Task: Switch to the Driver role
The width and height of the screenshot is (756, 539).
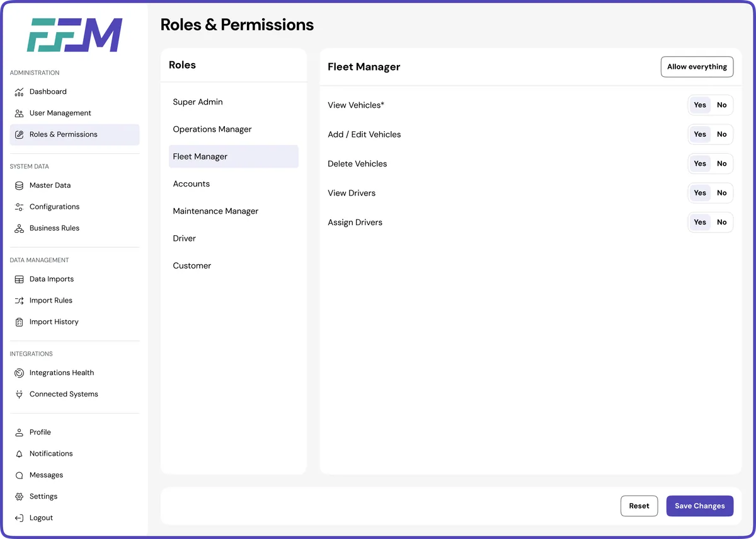Action: [184, 238]
